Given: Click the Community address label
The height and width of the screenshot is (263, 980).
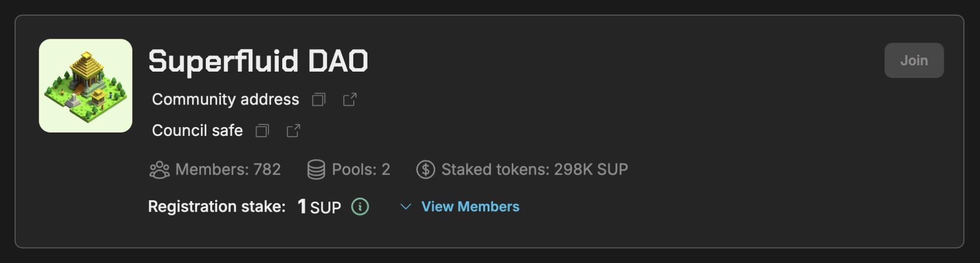Looking at the screenshot, I should [225, 100].
